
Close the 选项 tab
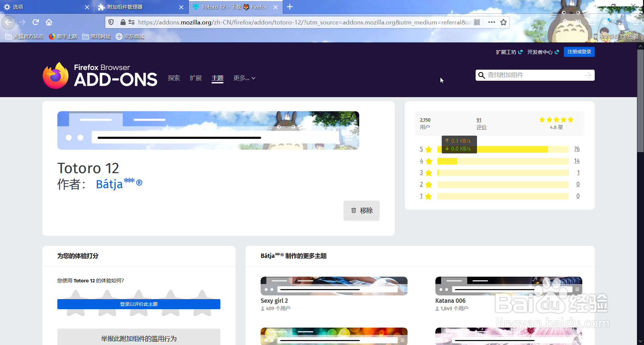(x=87, y=7)
